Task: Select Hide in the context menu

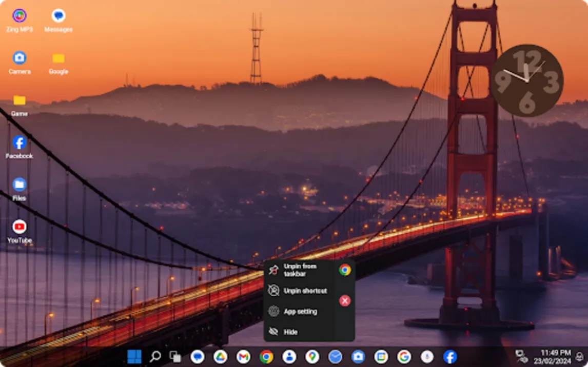Action: click(x=299, y=332)
